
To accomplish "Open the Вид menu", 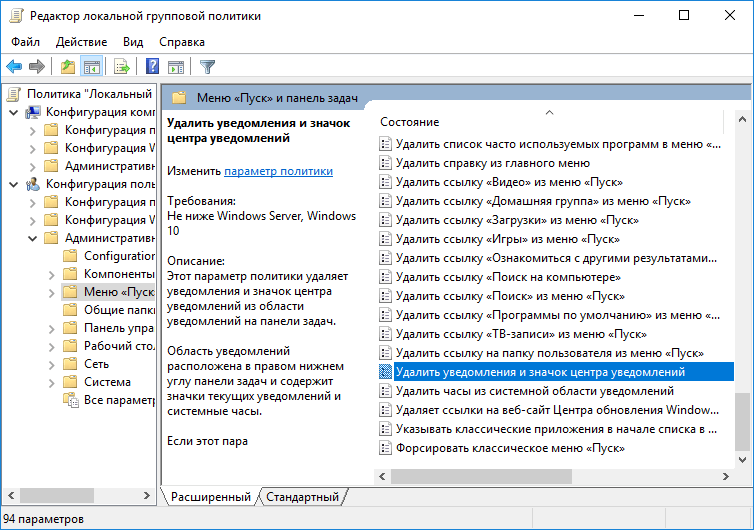I will (x=133, y=42).
